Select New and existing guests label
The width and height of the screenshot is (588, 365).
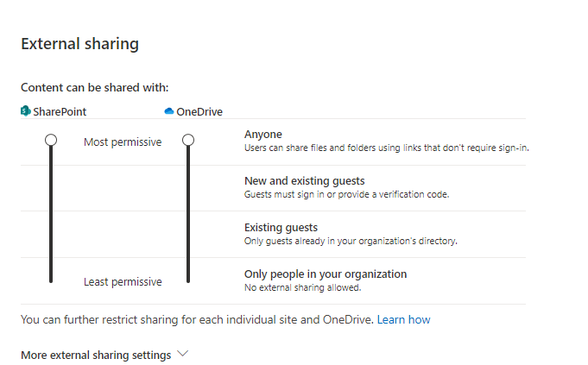coord(305,181)
